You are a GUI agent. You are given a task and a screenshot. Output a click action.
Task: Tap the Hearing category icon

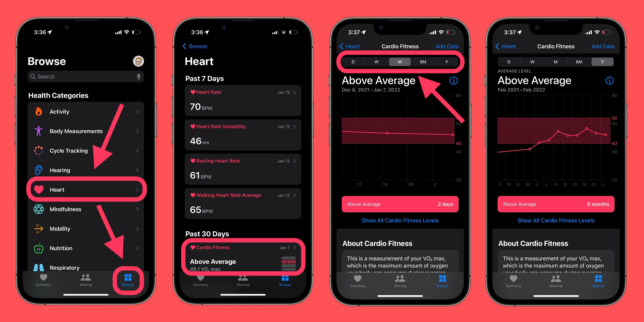[41, 170]
